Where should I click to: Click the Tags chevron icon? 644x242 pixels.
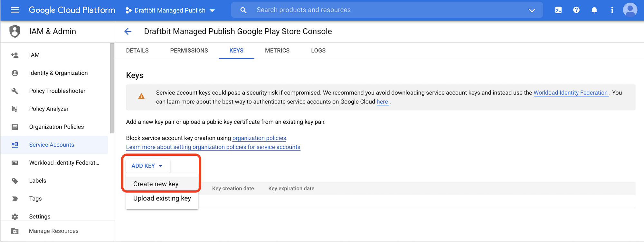click(15, 199)
